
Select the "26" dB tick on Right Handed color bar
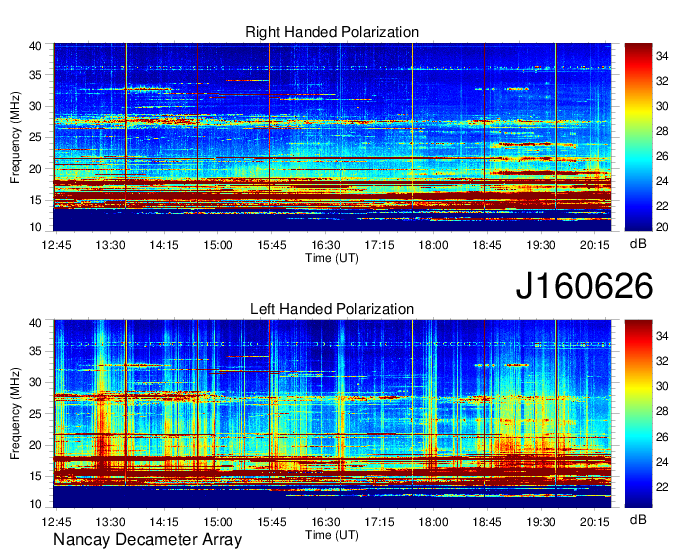tap(662, 156)
